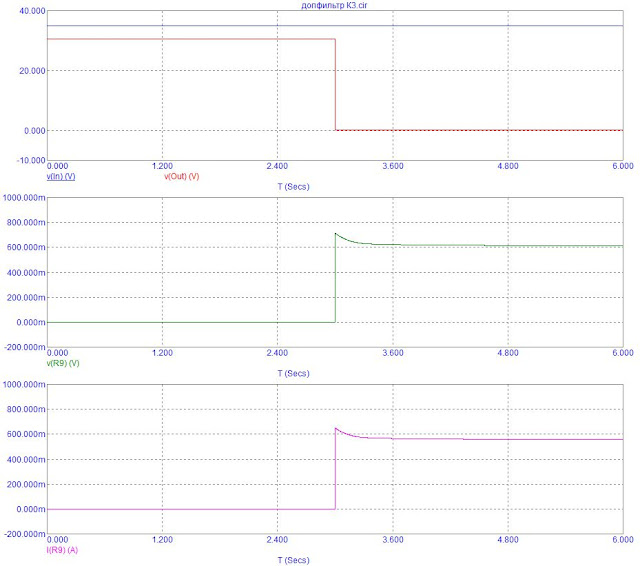Click the red v(Out) falling edge
Screen dimensions: 640x566
(336, 85)
